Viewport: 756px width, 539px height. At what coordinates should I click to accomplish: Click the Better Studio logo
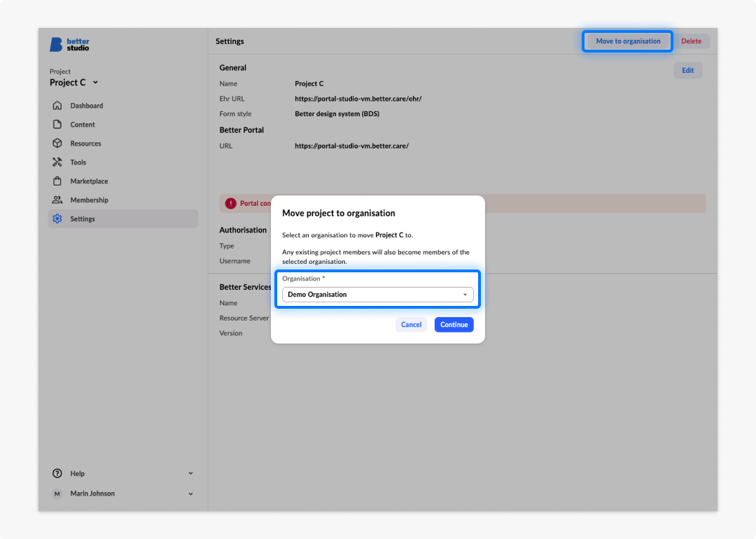pos(69,44)
